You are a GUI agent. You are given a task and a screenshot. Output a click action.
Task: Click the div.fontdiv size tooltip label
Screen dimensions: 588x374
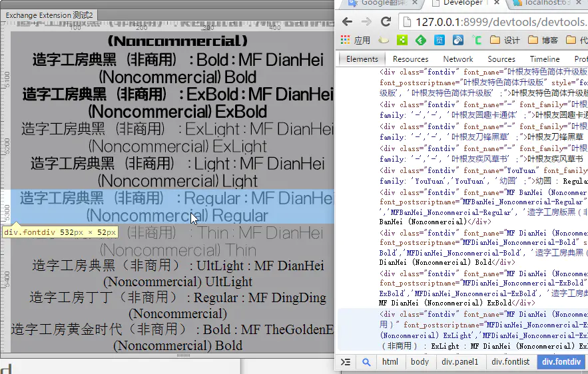coord(60,232)
